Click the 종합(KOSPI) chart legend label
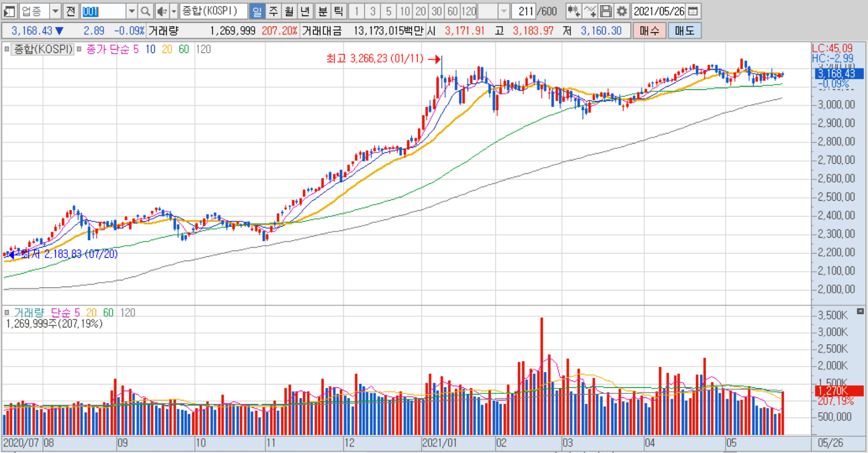 (42, 49)
